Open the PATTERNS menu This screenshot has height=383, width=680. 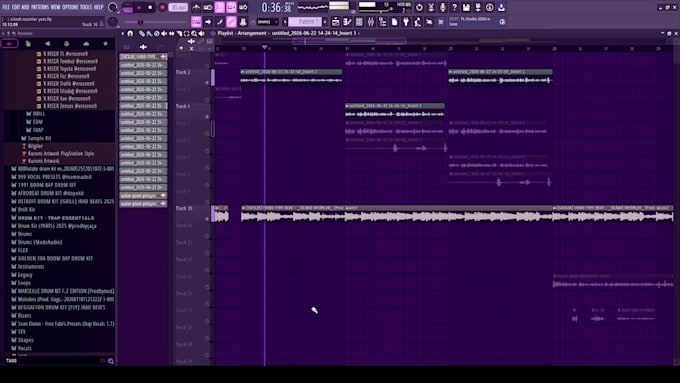tap(40, 7)
